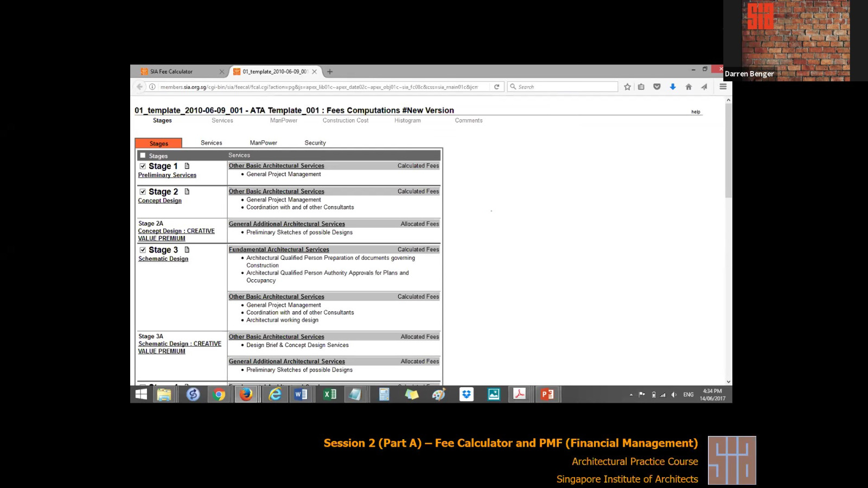Switch to Firefox in the taskbar
The image size is (868, 488).
[x=246, y=394]
